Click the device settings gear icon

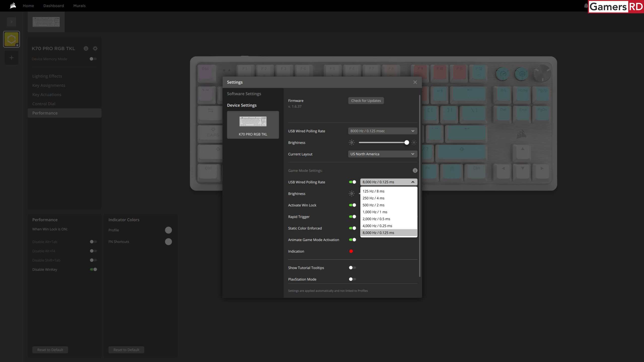click(95, 48)
